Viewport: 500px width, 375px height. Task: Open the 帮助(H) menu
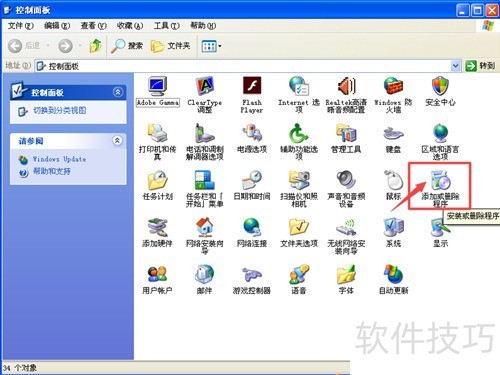pyautogui.click(x=203, y=26)
